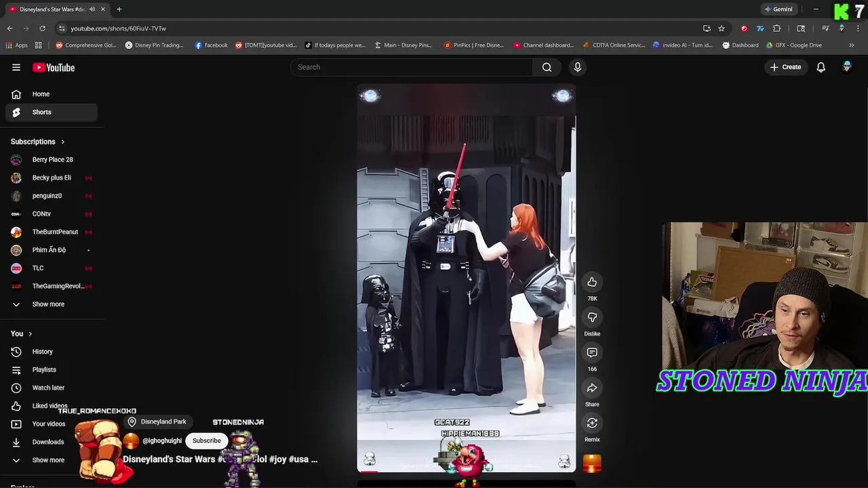Share this Short
This screenshot has height=488, width=868.
pyautogui.click(x=592, y=388)
